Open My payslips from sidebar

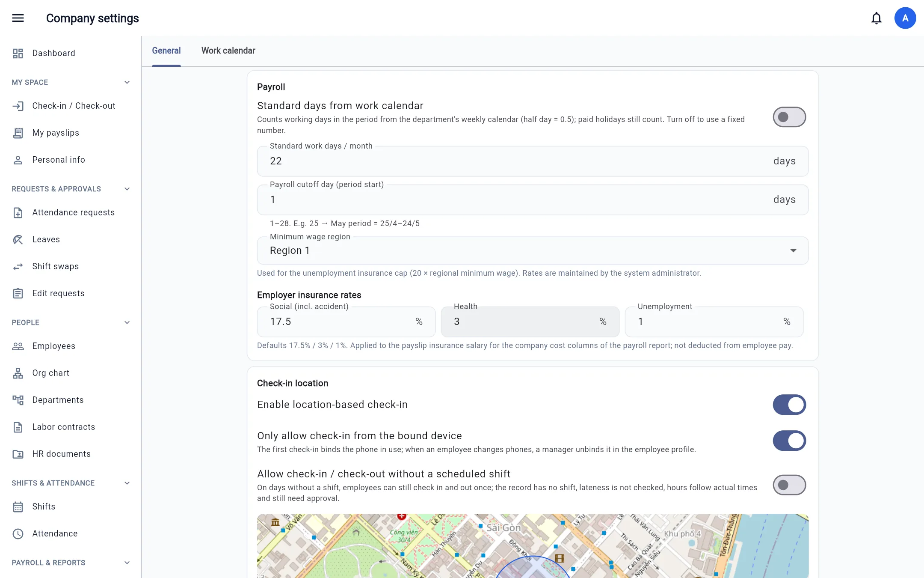click(71, 133)
